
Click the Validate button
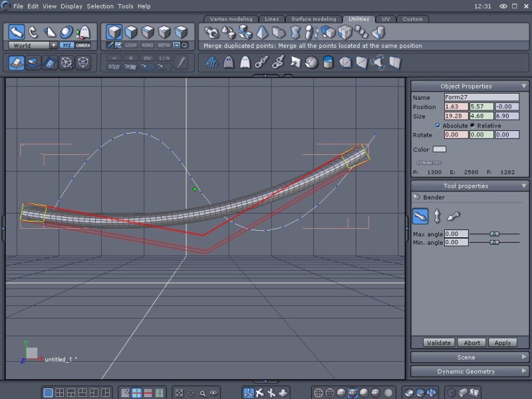tap(439, 342)
